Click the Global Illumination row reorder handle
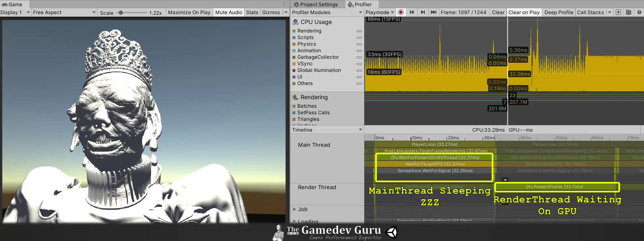This screenshot has width=644, height=241. [x=359, y=70]
